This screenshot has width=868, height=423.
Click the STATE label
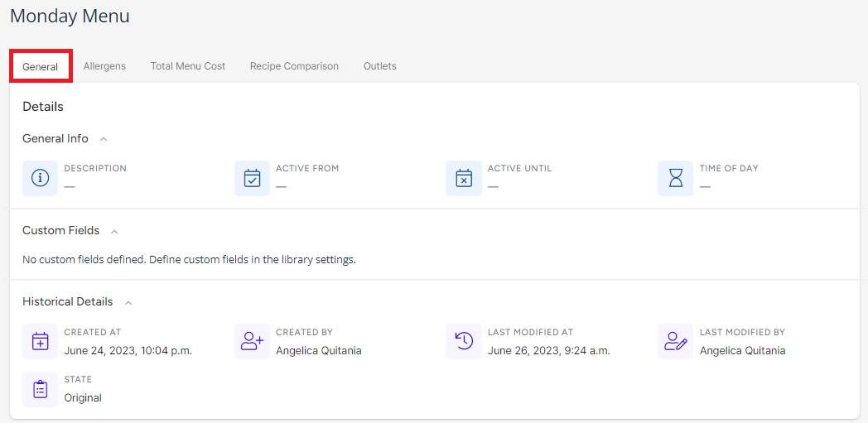click(x=78, y=379)
